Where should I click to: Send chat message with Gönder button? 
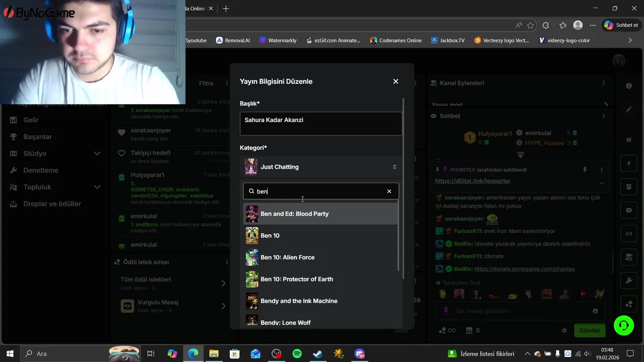pos(589,330)
